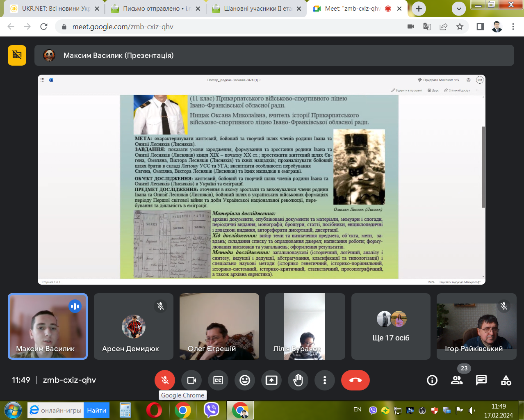Open Viber from the Windows taskbar
The height and width of the screenshot is (420, 524).
(x=212, y=410)
